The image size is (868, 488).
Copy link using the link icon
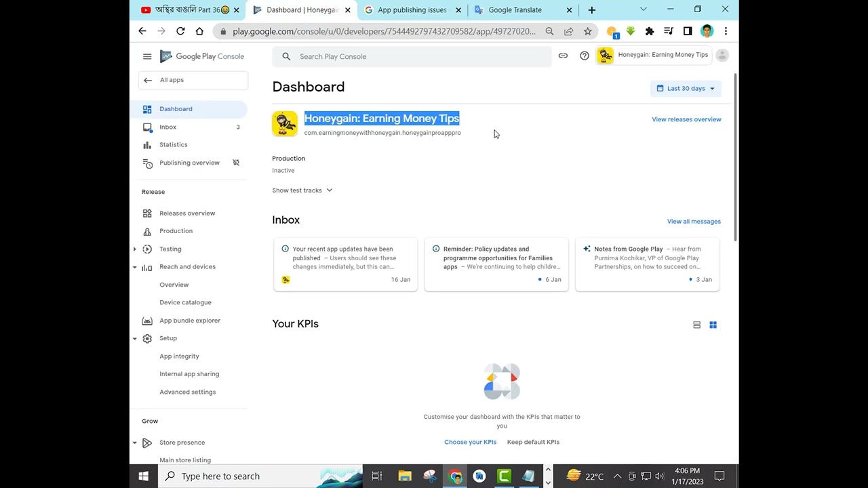click(563, 56)
